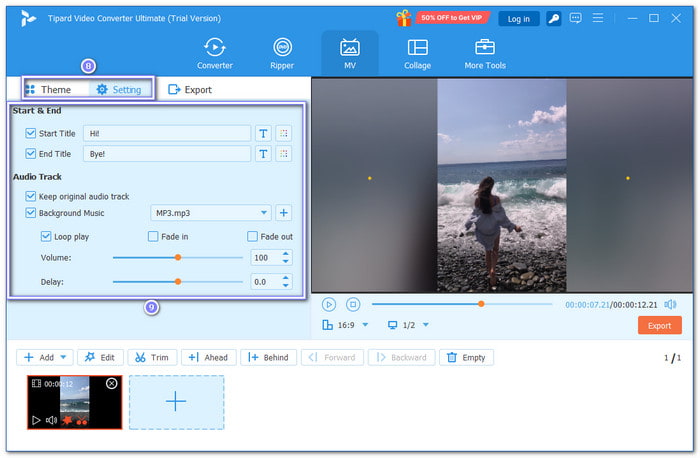Click the key registration icon
The width and height of the screenshot is (700, 458).
(554, 18)
